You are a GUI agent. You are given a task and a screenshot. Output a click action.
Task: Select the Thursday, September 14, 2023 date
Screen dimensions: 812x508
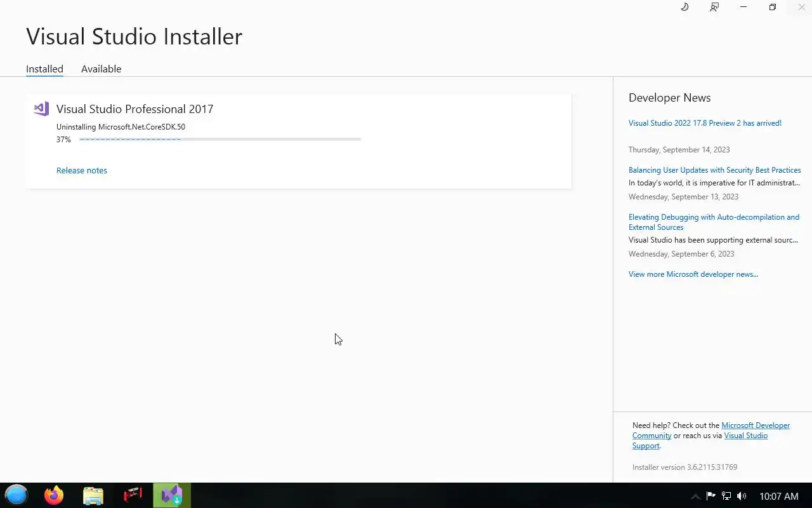[x=679, y=150]
